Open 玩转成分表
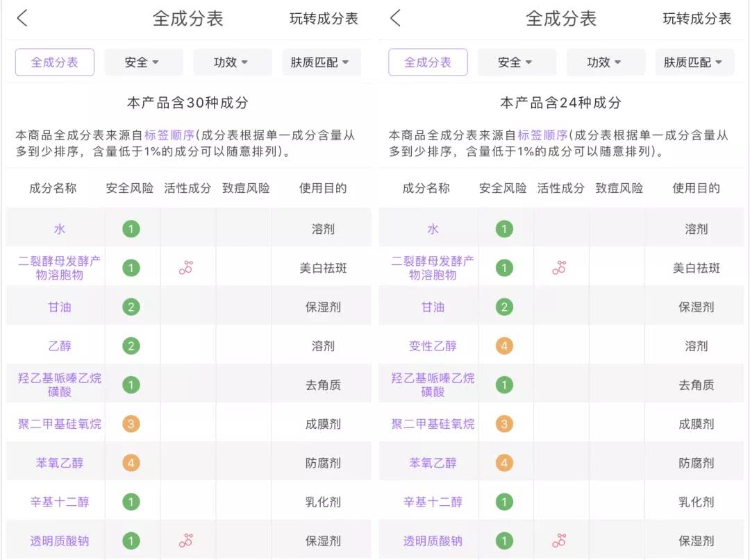750x560 pixels. pyautogui.click(x=323, y=19)
